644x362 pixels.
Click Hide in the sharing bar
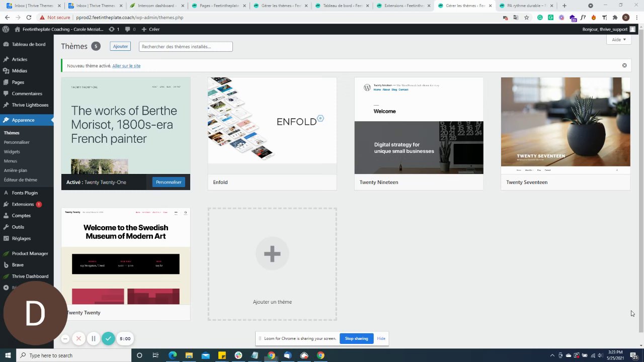tap(381, 338)
